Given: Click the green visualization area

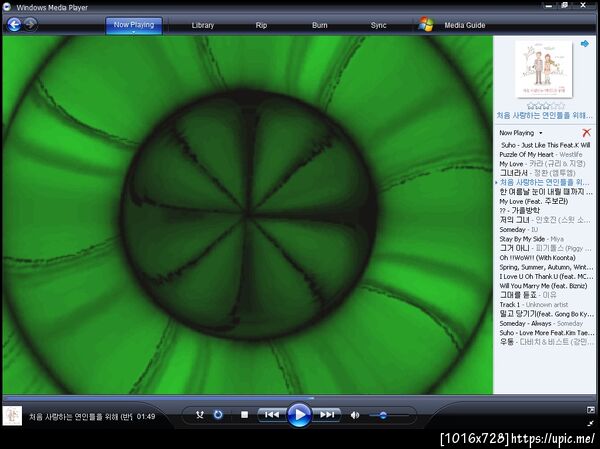Looking at the screenshot, I should [x=248, y=215].
